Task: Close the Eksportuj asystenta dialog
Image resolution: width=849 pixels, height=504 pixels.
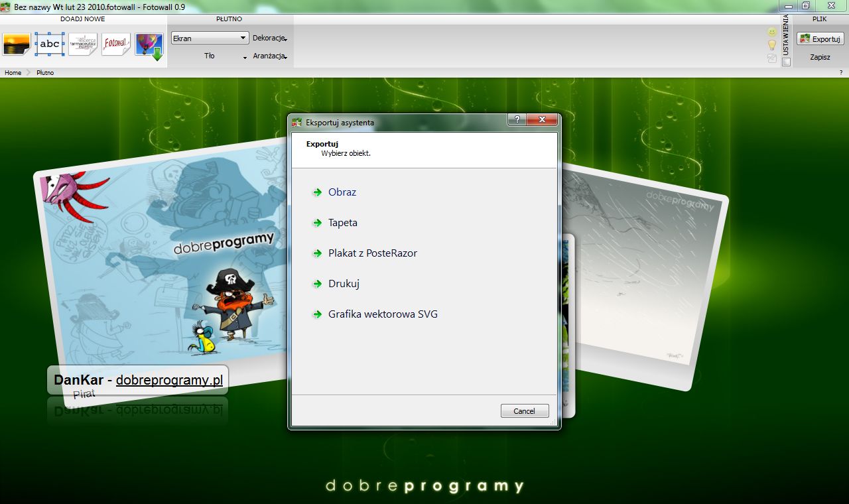Action: point(543,119)
